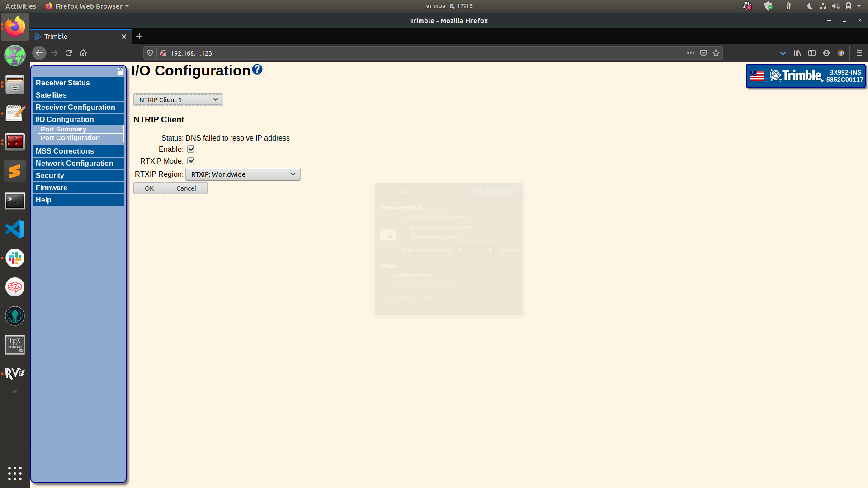Click the OK button to confirm settings
Screen dimensions: 868x488
coord(150,188)
